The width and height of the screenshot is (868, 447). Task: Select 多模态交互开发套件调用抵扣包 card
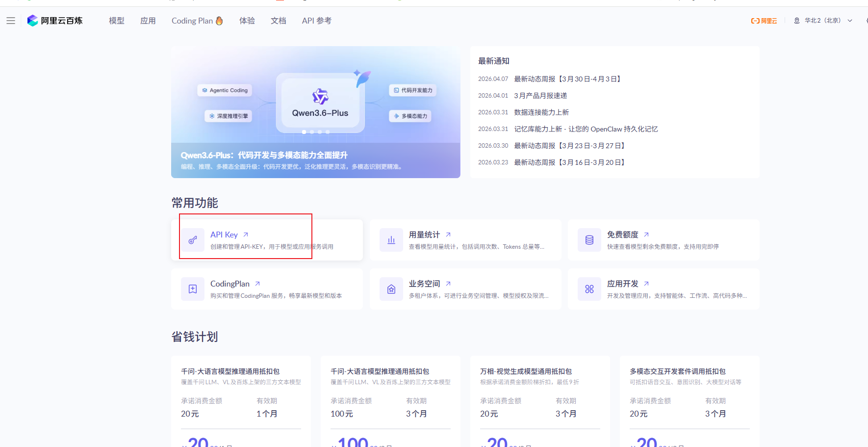click(689, 401)
